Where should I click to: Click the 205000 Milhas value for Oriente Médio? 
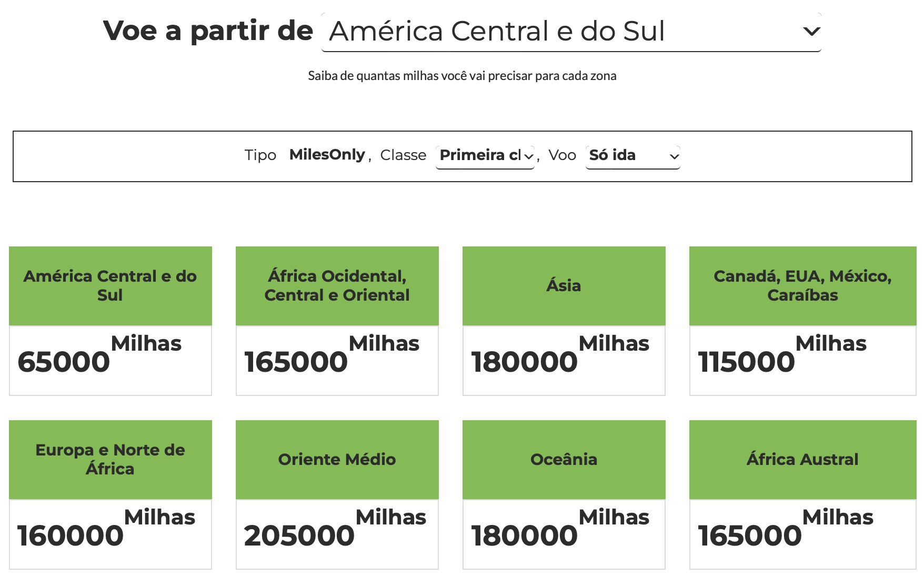click(335, 528)
